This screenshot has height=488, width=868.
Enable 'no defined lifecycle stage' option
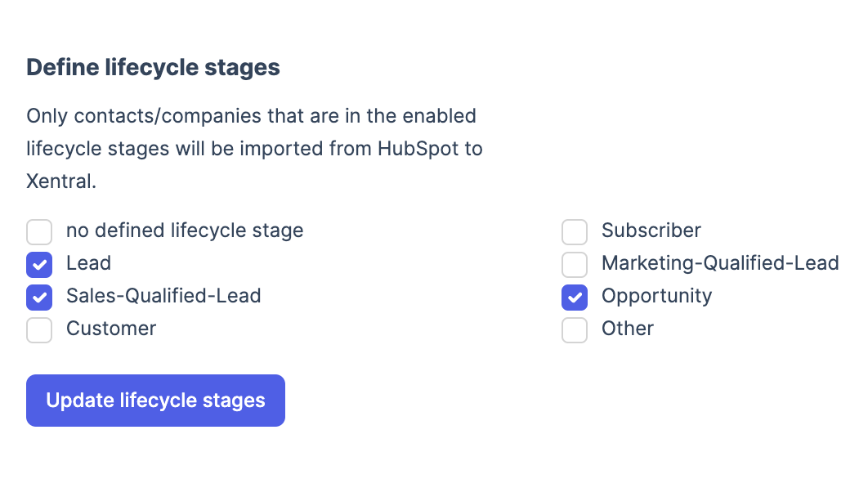point(39,232)
